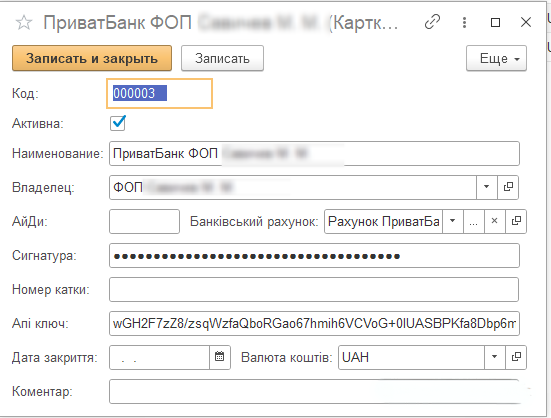The image size is (551, 418).
Task: Maximize the card window
Action: pos(495,22)
